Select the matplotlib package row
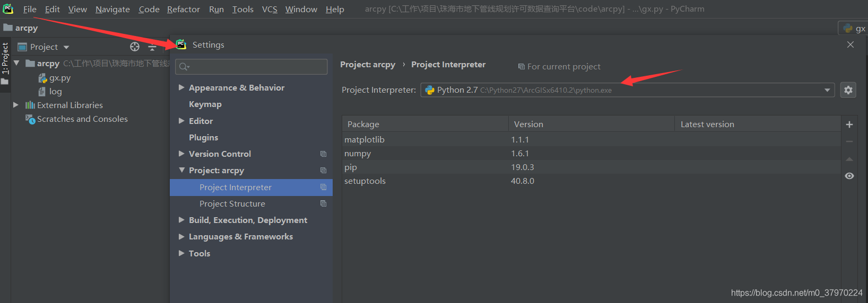The width and height of the screenshot is (868, 303). click(592, 139)
